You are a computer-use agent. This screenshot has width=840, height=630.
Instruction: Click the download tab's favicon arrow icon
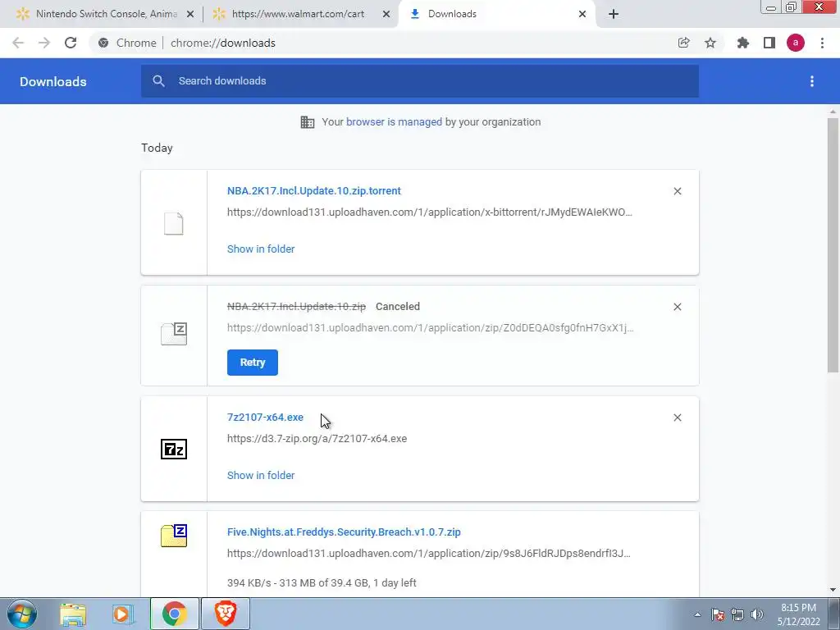pos(414,14)
